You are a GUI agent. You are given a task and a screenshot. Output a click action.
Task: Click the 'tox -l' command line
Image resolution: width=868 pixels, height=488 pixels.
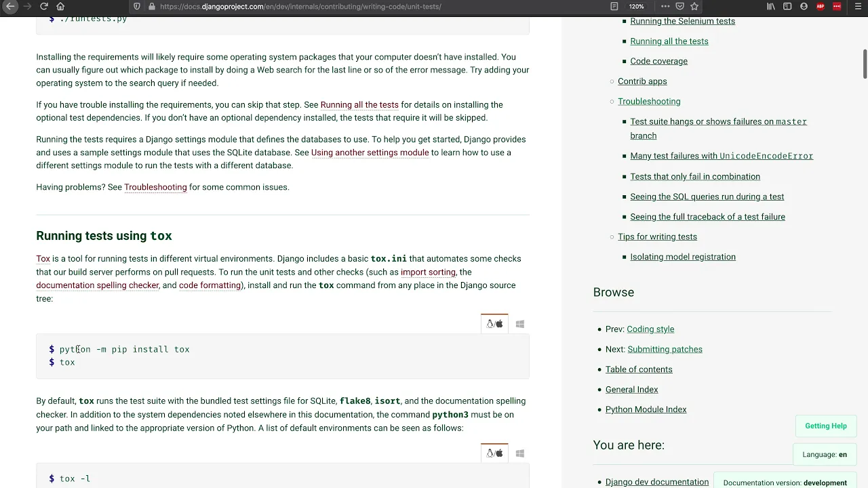point(75,479)
